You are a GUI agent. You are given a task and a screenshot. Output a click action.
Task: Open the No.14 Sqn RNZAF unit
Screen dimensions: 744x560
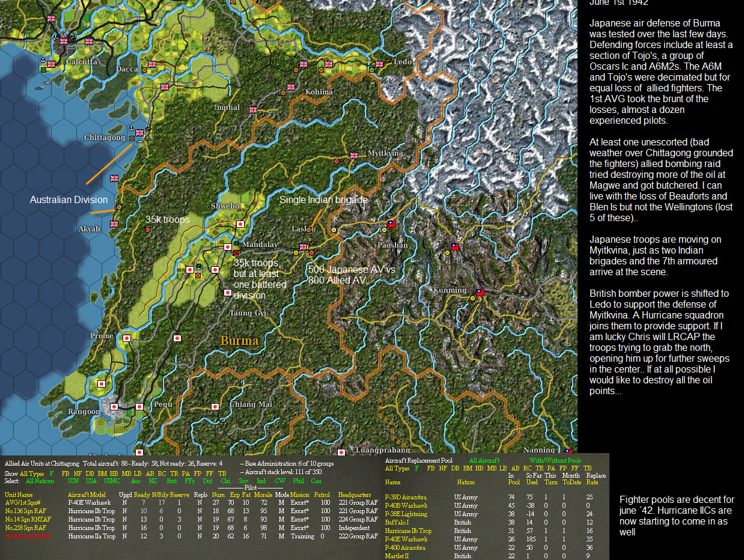[x=28, y=519]
